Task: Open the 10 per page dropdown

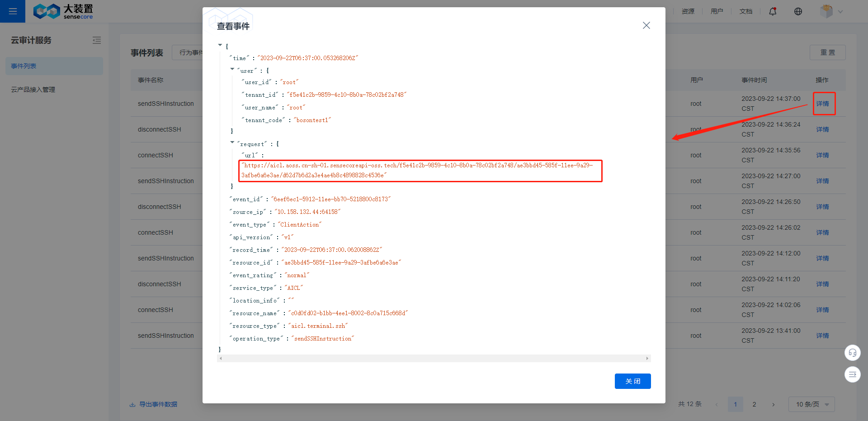Action: [x=811, y=404]
